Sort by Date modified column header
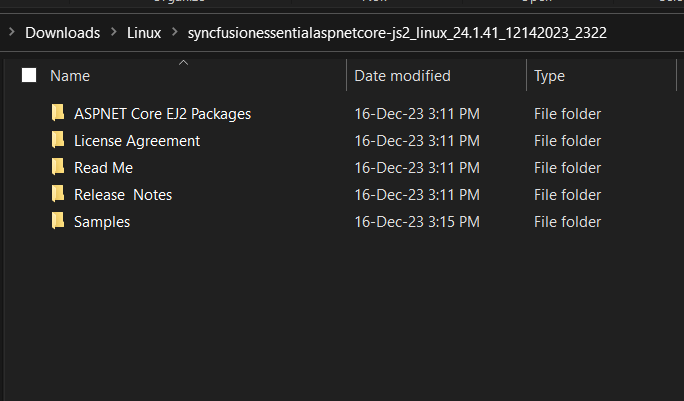The height and width of the screenshot is (401, 684). coord(402,75)
